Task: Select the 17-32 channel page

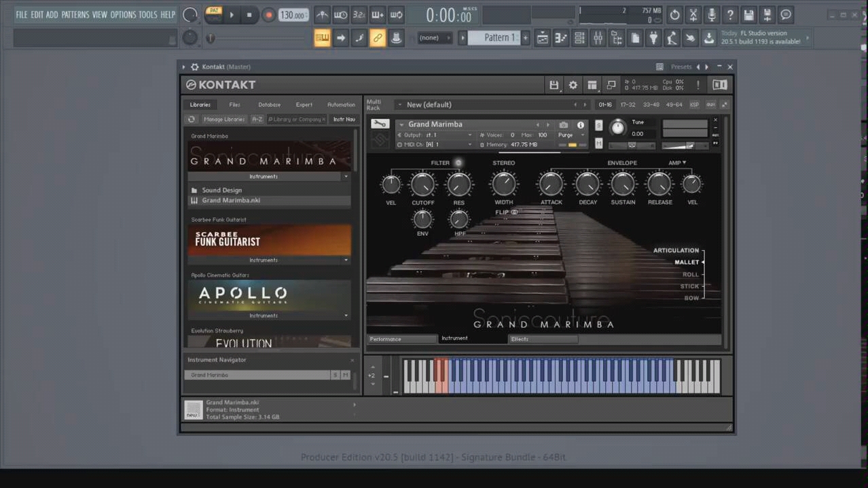Action: (628, 105)
